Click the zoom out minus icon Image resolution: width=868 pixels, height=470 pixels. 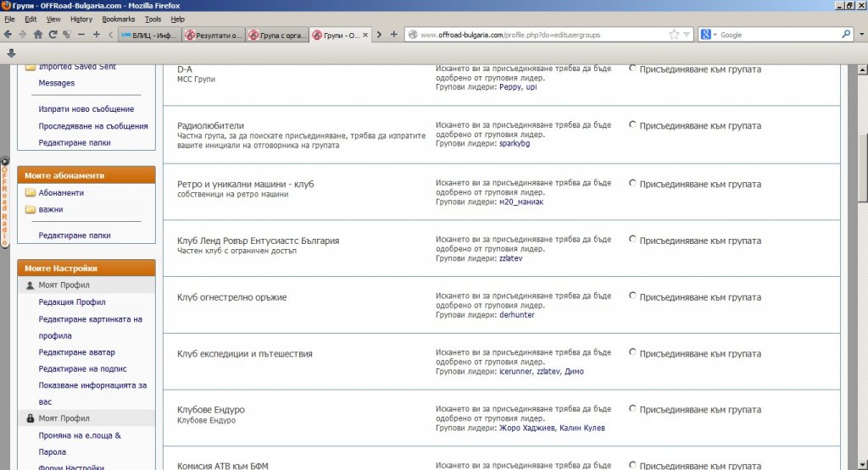[81, 35]
